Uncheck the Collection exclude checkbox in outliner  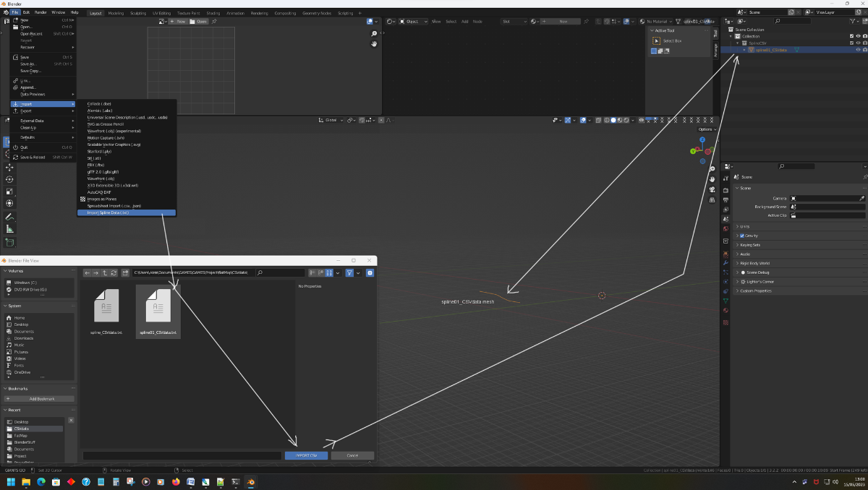[x=851, y=36]
